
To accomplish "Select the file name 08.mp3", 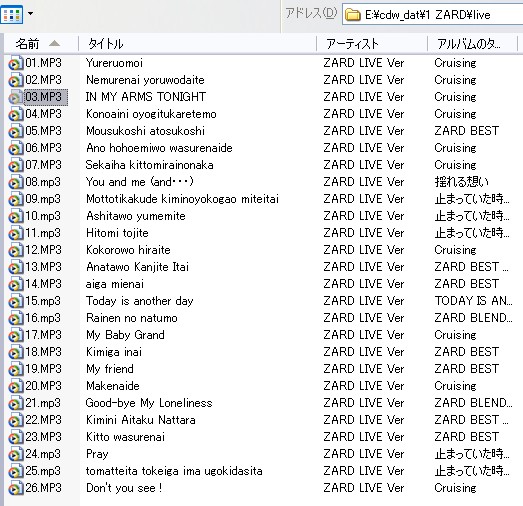I will tap(43, 182).
